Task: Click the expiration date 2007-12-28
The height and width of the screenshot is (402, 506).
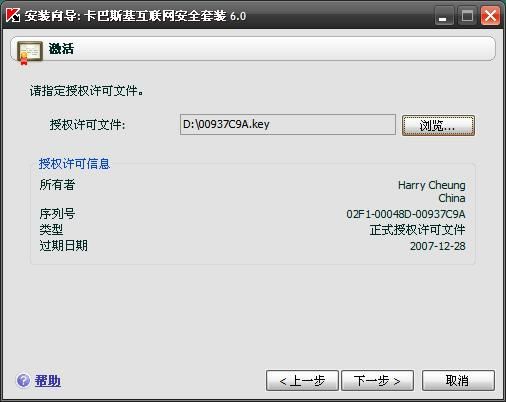Action: coord(438,246)
